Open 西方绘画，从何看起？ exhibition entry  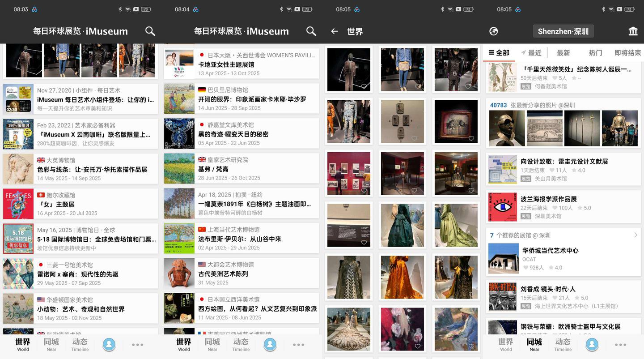tap(241, 308)
